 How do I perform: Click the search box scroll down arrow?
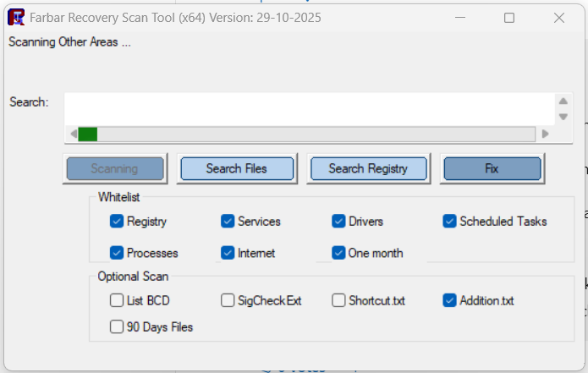tap(563, 117)
